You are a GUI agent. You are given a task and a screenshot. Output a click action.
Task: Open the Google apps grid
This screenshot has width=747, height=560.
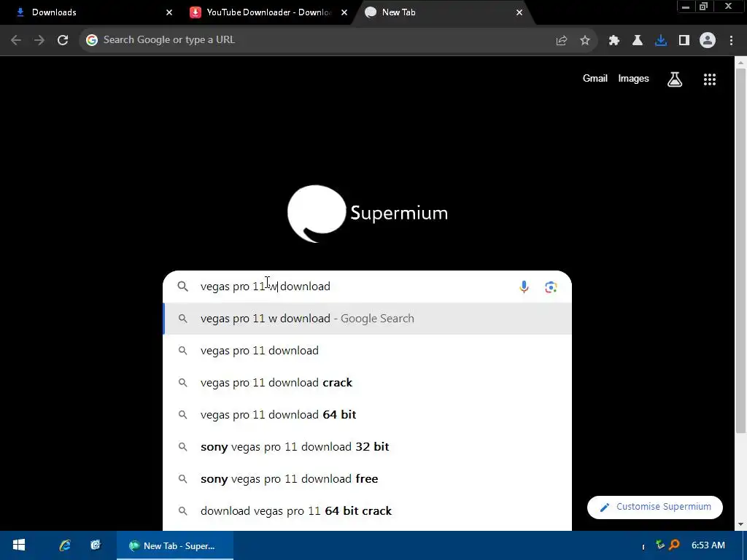coord(710,79)
